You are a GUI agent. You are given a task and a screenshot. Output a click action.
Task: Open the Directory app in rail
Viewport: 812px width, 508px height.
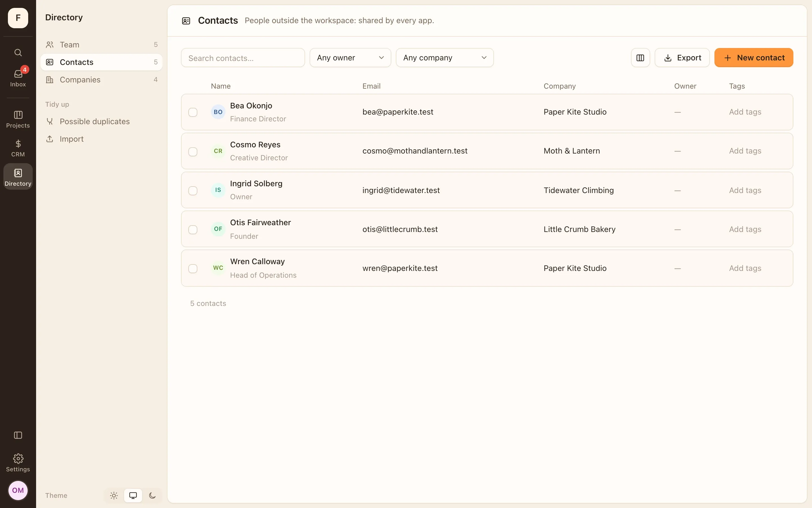pos(18,177)
